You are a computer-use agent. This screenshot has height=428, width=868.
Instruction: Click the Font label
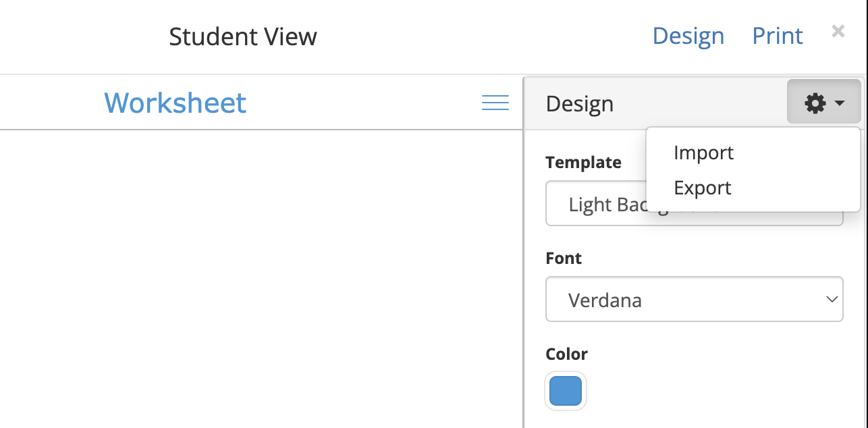[563, 258]
